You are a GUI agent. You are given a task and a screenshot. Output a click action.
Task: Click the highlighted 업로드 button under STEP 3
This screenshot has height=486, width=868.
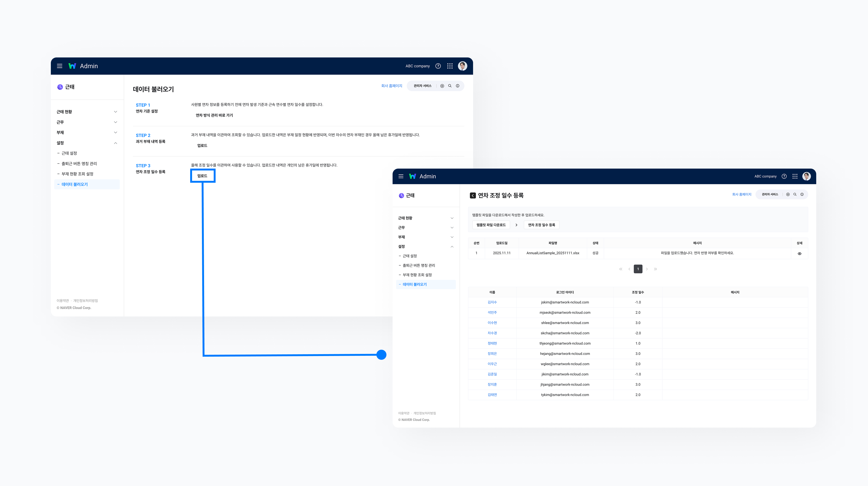tap(202, 176)
